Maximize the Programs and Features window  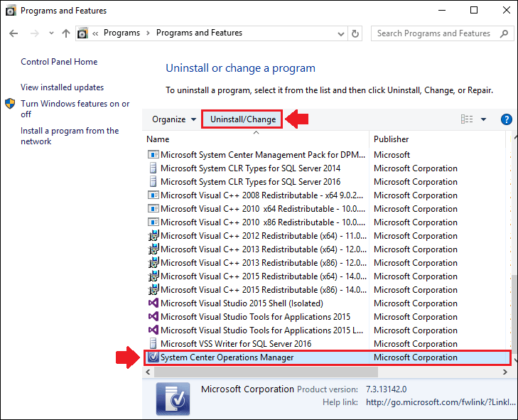(x=474, y=10)
